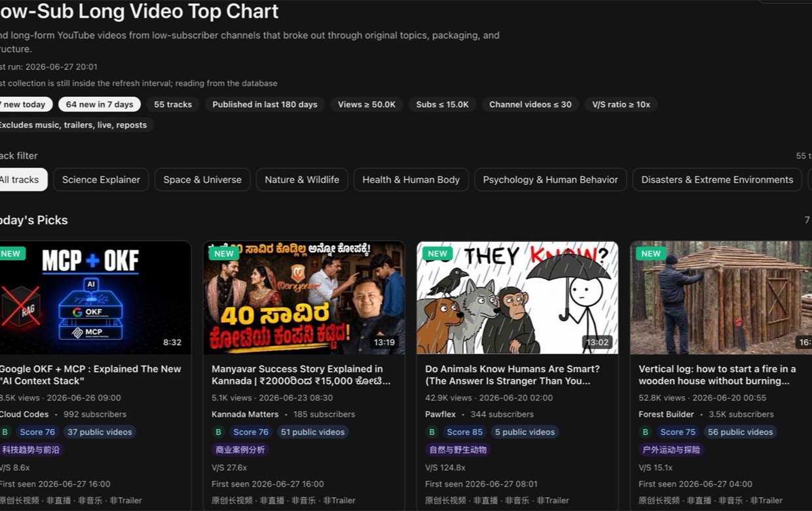Open the Pawflex channel
This screenshot has width=812, height=511.
click(x=441, y=414)
